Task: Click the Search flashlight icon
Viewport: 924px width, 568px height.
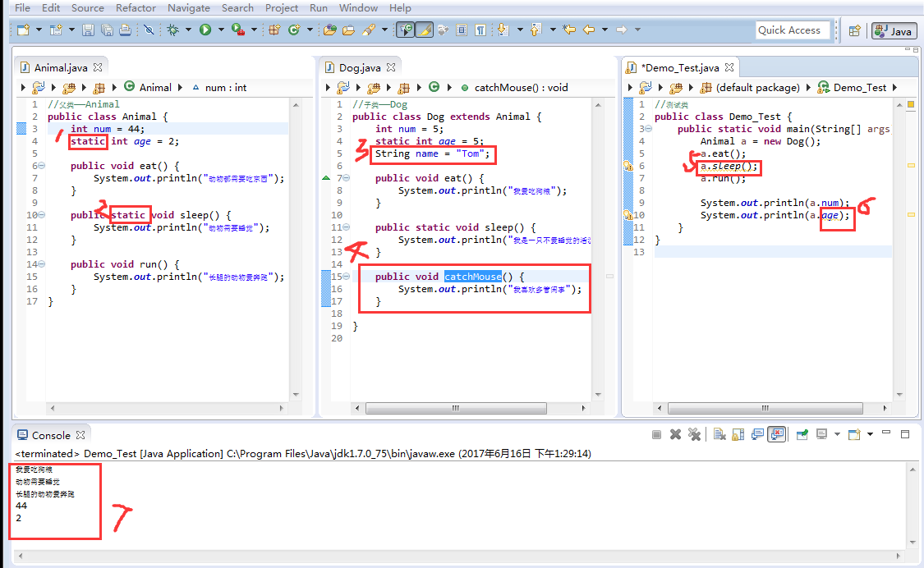Action: click(369, 30)
